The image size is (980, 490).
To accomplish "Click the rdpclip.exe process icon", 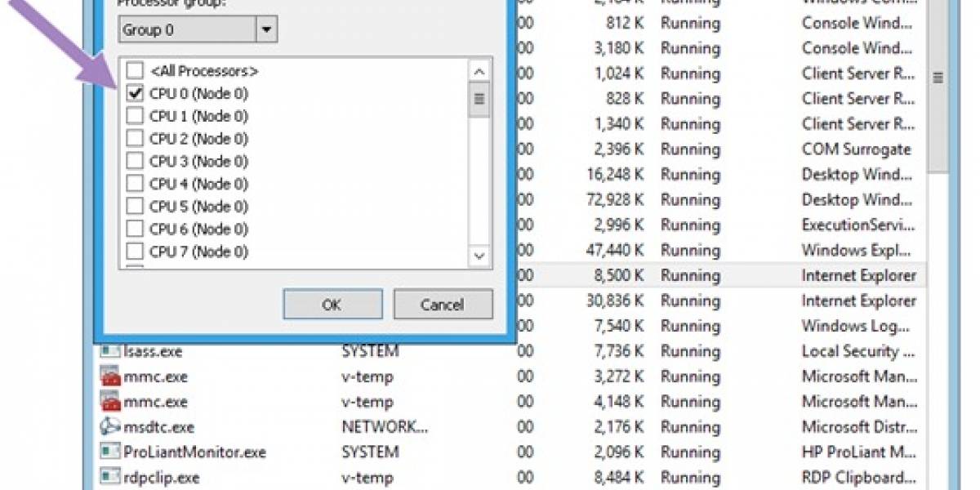I will coord(109,478).
